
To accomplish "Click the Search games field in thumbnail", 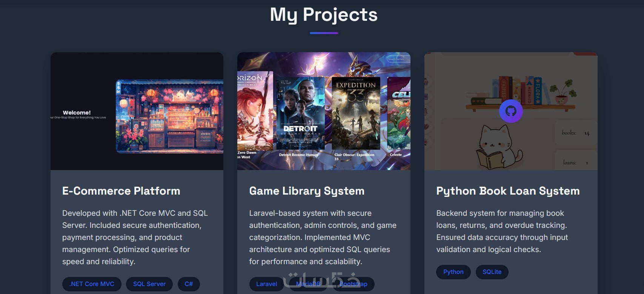I will (398, 59).
